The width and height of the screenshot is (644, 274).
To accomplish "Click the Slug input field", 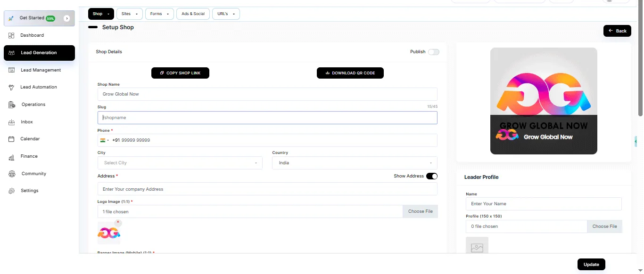I will click(267, 118).
